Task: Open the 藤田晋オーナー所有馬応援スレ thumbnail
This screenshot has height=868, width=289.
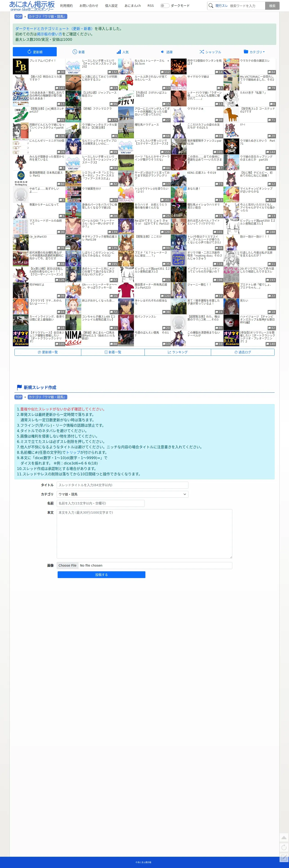Action: coord(126,290)
